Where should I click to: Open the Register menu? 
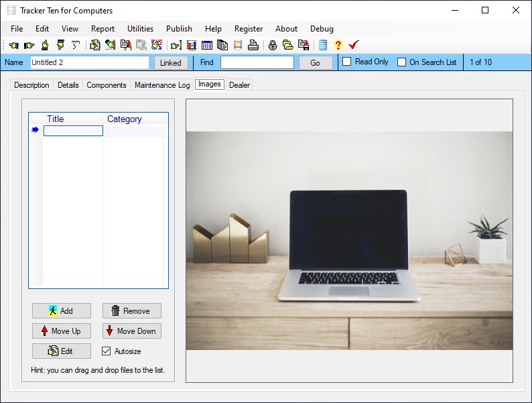(249, 29)
